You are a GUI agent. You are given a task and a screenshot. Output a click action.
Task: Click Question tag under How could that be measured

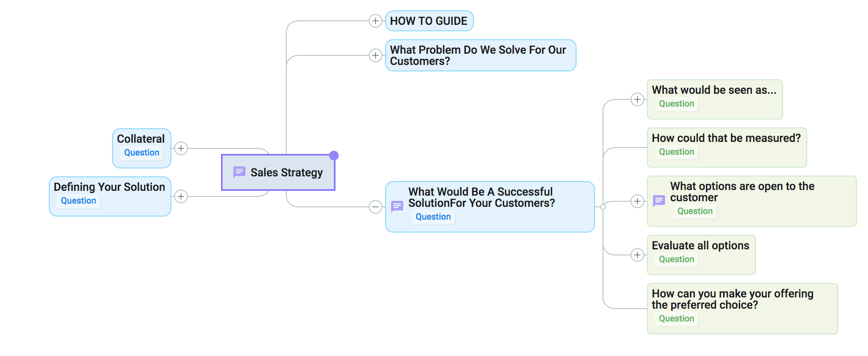tap(677, 152)
